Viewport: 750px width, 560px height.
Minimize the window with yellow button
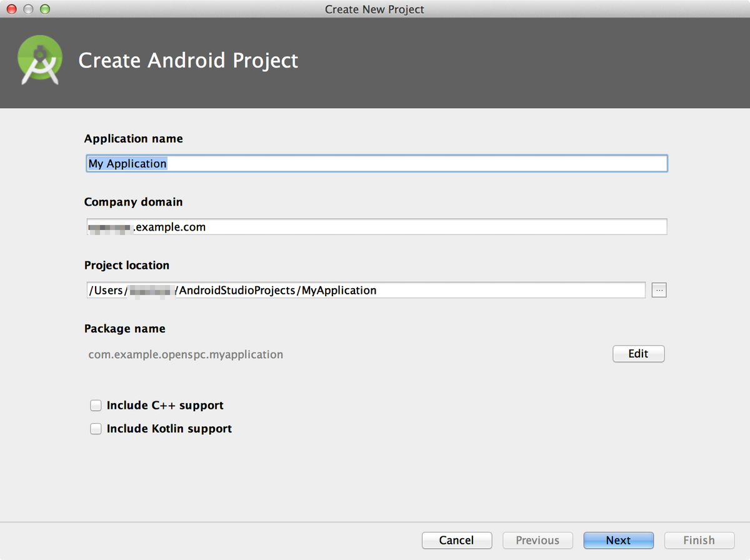28,9
